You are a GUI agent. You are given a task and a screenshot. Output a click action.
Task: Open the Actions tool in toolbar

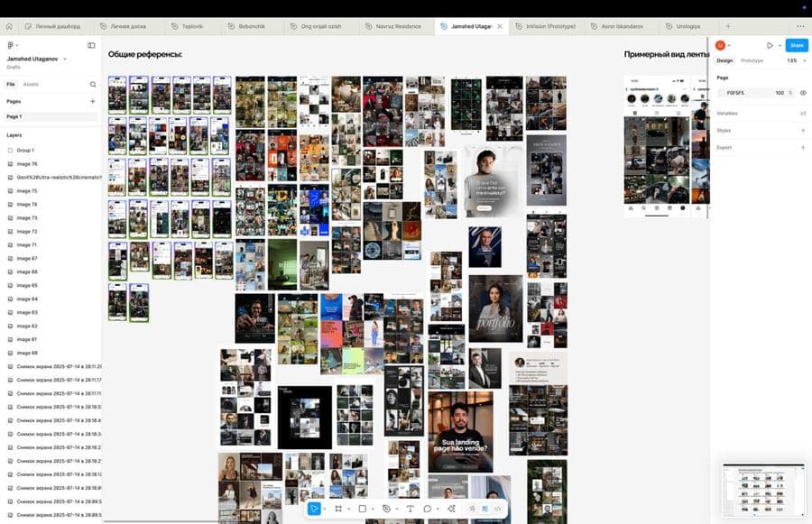pyautogui.click(x=451, y=509)
